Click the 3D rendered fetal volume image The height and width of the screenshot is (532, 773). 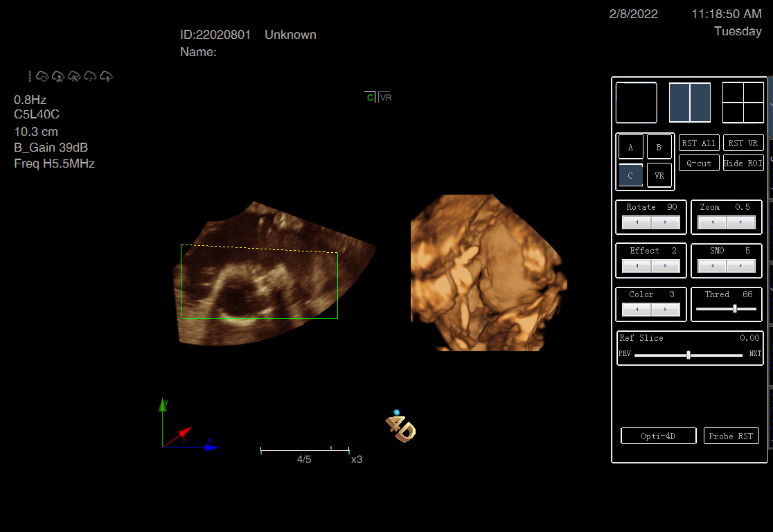click(x=488, y=274)
